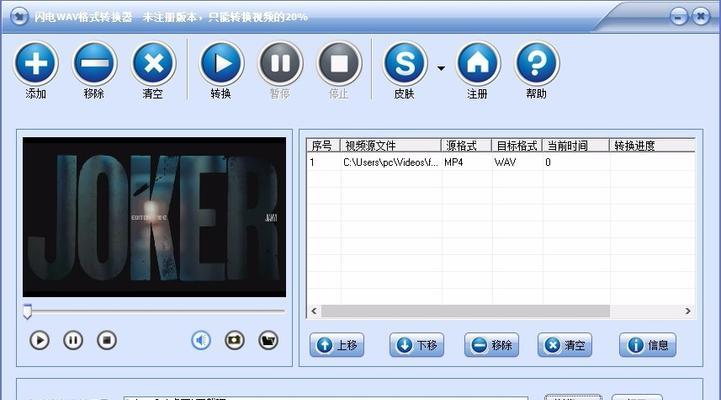This screenshot has height=400, width=721.
Task: Play the preview video
Action: tap(40, 341)
